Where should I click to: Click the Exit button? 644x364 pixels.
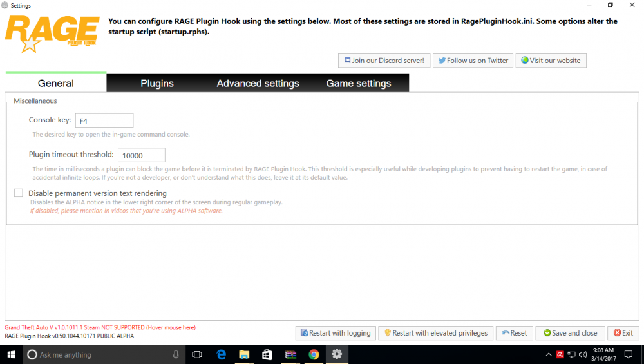click(x=623, y=333)
